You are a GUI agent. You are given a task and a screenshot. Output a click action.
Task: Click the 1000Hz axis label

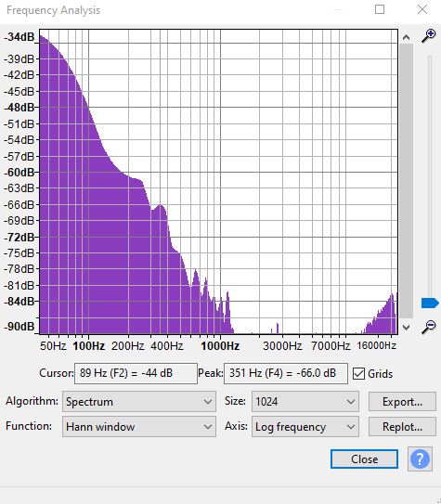220,346
